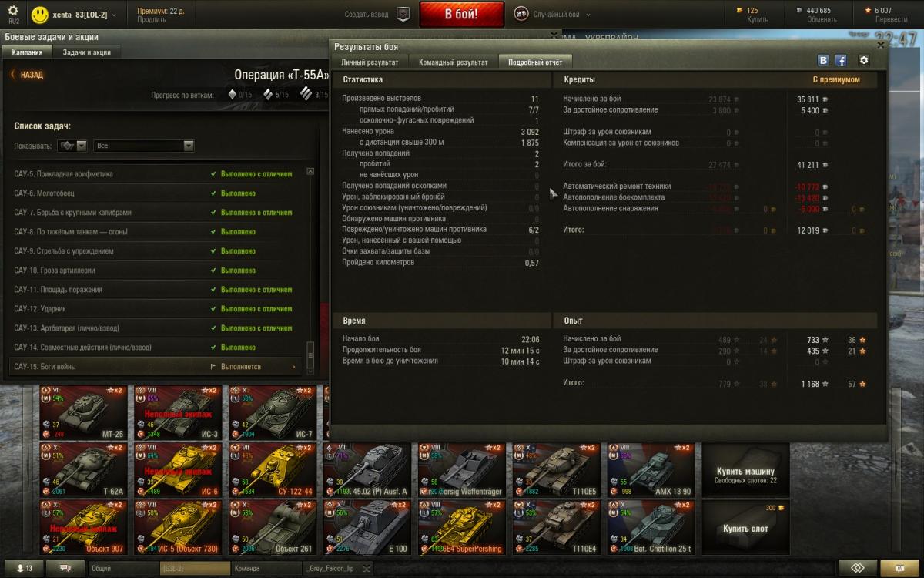Open battle results settings gear icon

pos(863,61)
